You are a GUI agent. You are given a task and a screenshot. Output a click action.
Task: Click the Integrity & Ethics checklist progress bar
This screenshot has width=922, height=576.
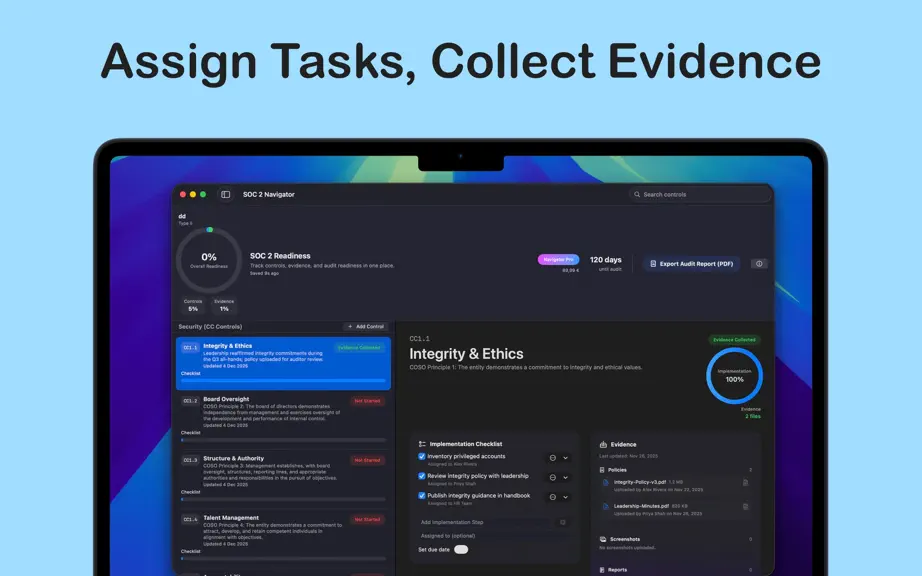(x=283, y=381)
